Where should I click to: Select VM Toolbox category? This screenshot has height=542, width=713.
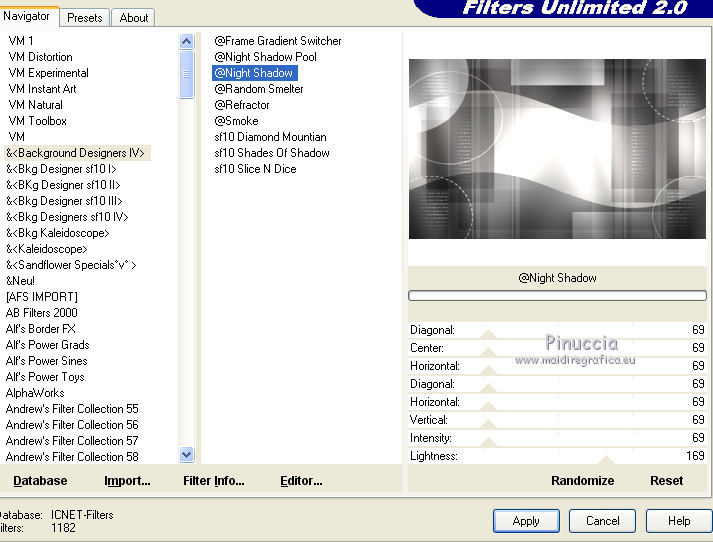click(37, 120)
